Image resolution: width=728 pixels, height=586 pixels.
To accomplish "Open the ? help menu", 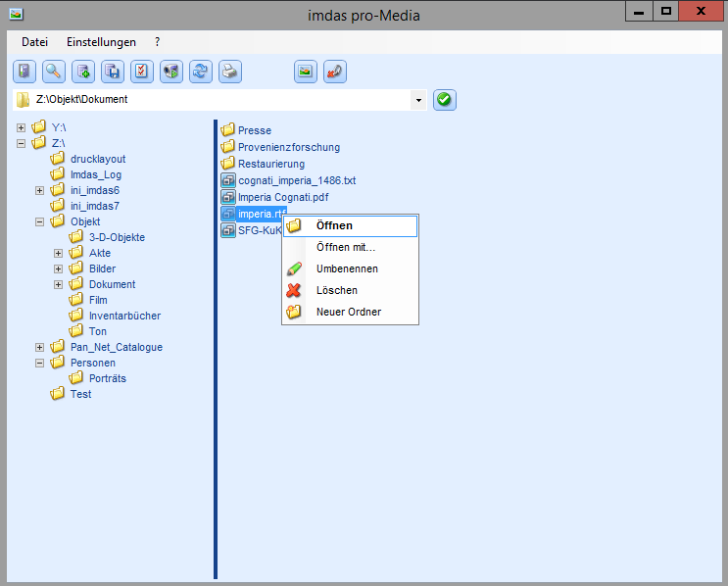I will point(158,42).
